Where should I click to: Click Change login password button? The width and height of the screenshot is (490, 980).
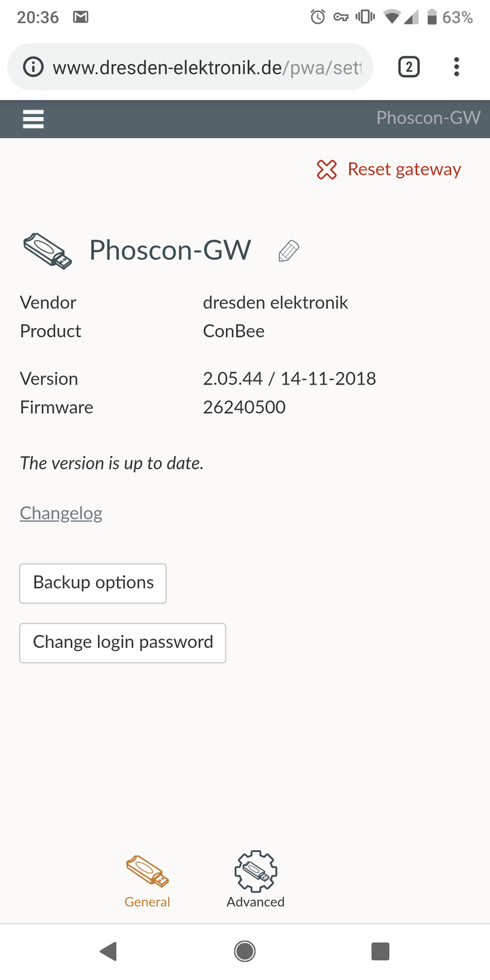(x=122, y=642)
